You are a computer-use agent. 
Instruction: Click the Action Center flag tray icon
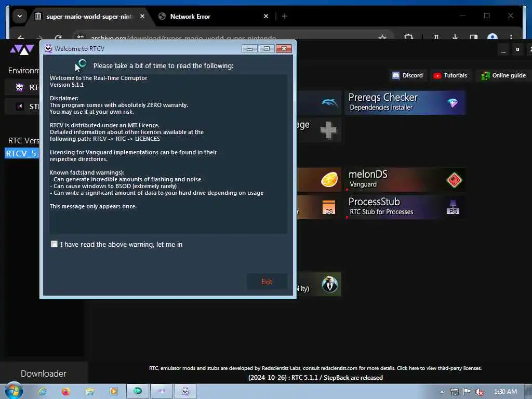click(467, 392)
